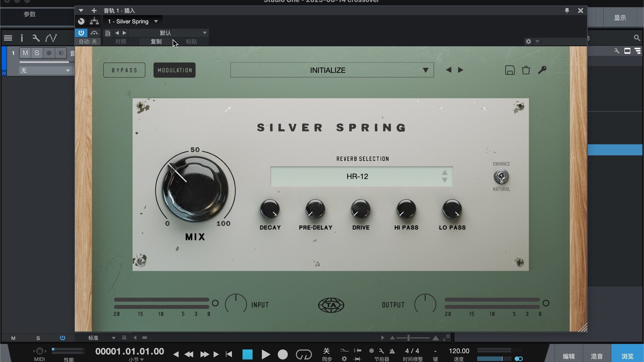
Task: Open the inspector i icon
Action: [x=22, y=38]
